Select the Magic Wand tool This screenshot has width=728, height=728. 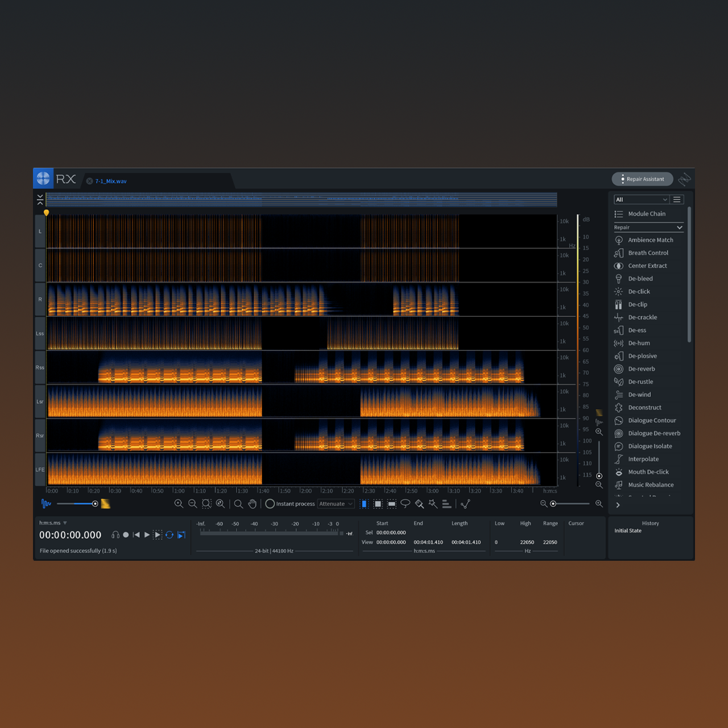[433, 504]
